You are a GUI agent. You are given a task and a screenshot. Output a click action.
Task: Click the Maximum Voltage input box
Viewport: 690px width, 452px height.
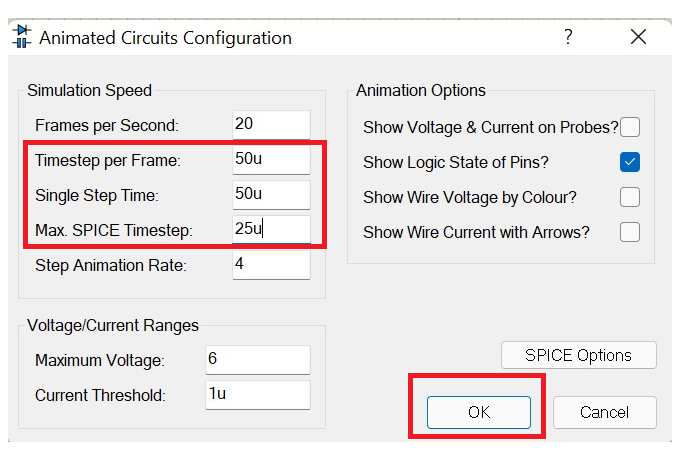(257, 360)
